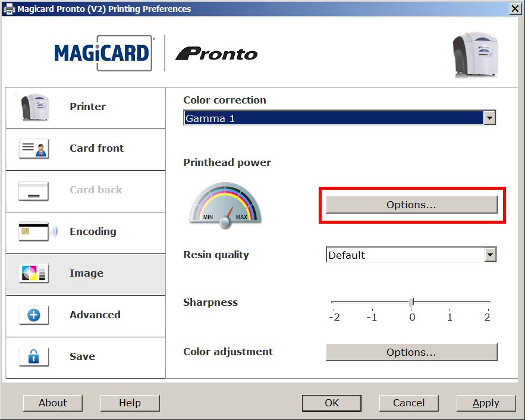Open Printhead power Options
This screenshot has height=420, width=525.
click(411, 205)
